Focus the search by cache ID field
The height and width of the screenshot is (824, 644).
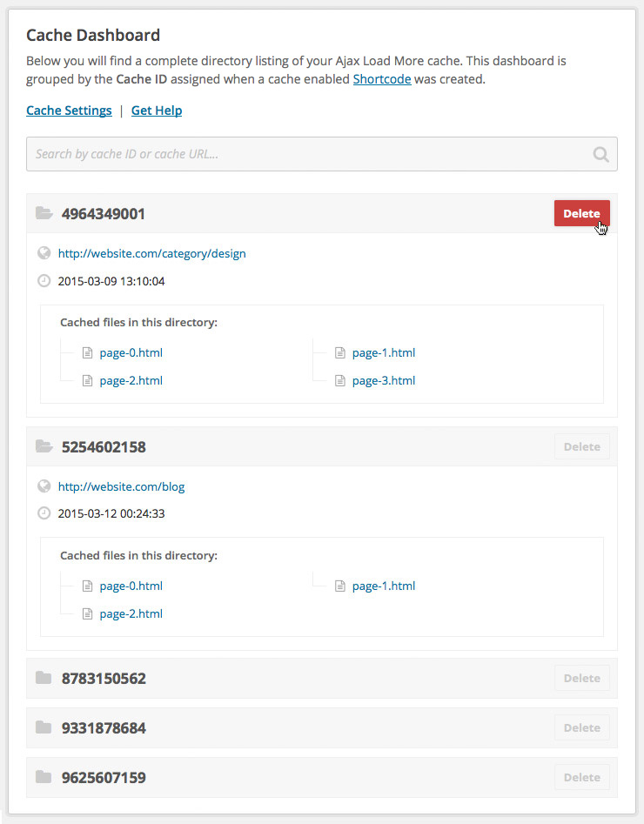coord(322,154)
